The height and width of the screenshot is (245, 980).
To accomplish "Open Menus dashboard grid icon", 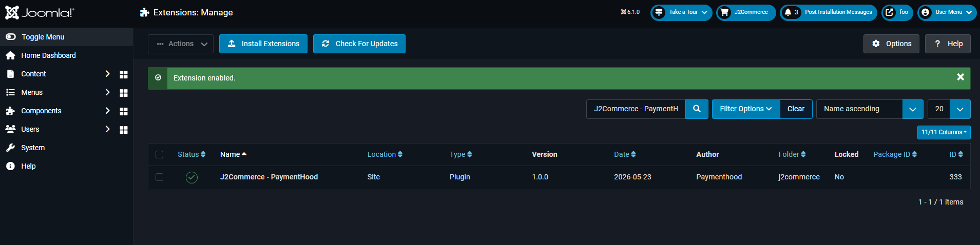I will click(124, 93).
